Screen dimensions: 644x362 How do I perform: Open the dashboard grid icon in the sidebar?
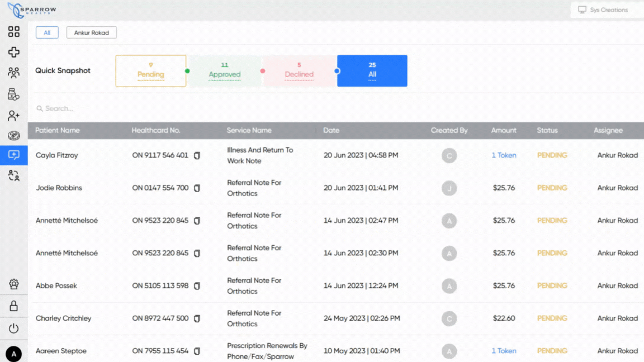pos(13,32)
